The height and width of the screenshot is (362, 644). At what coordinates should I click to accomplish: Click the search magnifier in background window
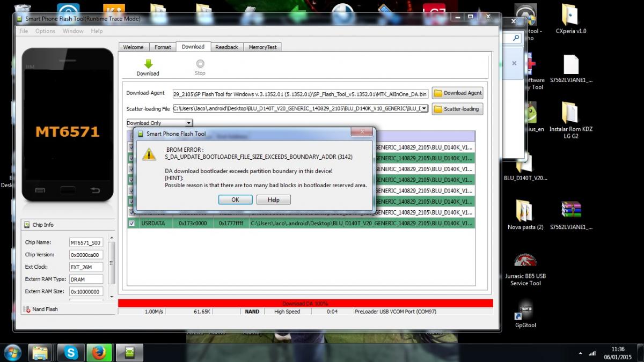[x=516, y=38]
